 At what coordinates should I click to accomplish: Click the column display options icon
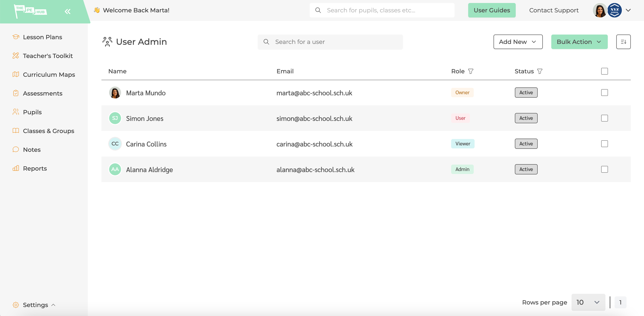click(623, 42)
